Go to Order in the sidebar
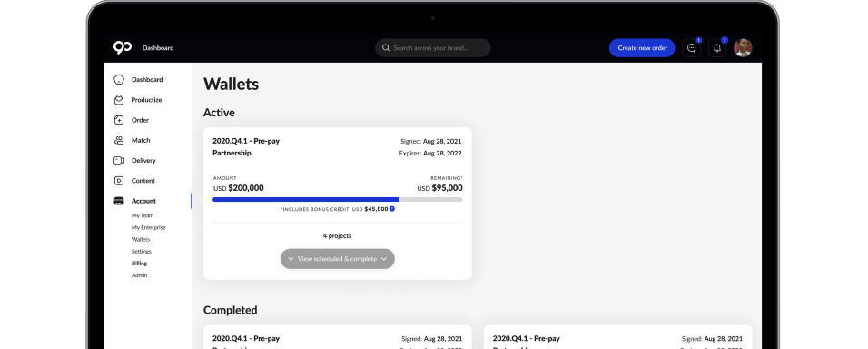868x349 pixels. click(x=140, y=120)
